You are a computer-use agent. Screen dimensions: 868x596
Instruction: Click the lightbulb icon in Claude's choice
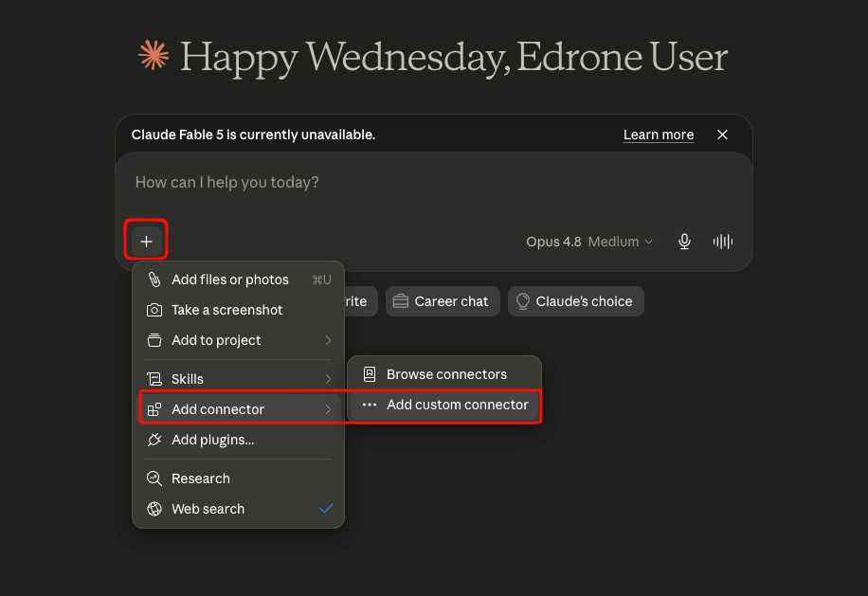click(522, 301)
